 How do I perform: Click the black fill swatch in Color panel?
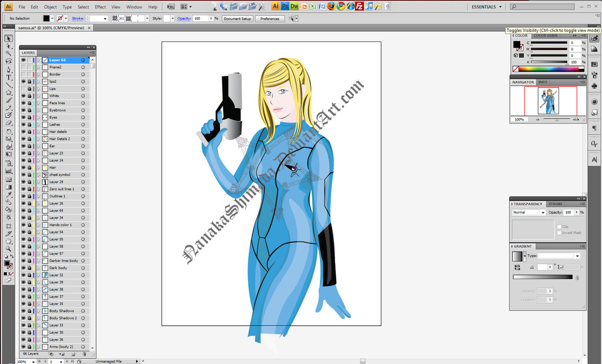[517, 44]
